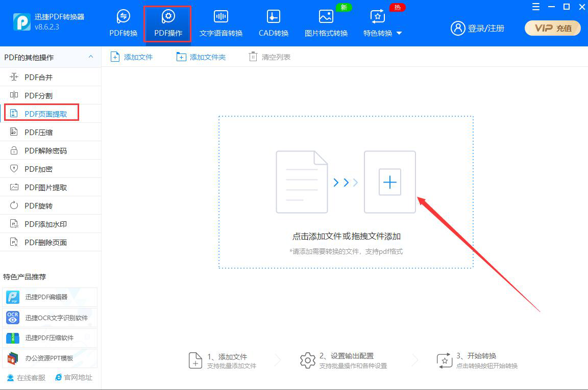This screenshot has height=390, width=588.
Task: Select PDF图片提取 in the sidebar
Action: pos(51,187)
